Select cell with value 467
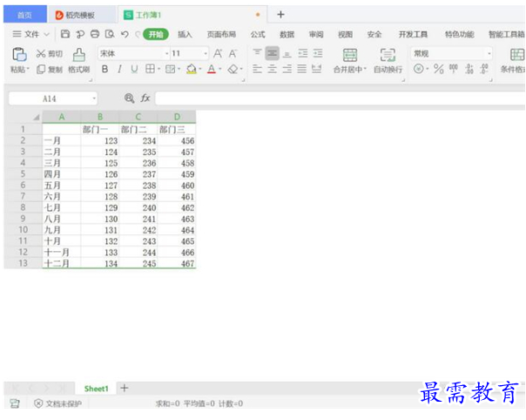Screen dimensions: 526x420 pyautogui.click(x=177, y=263)
